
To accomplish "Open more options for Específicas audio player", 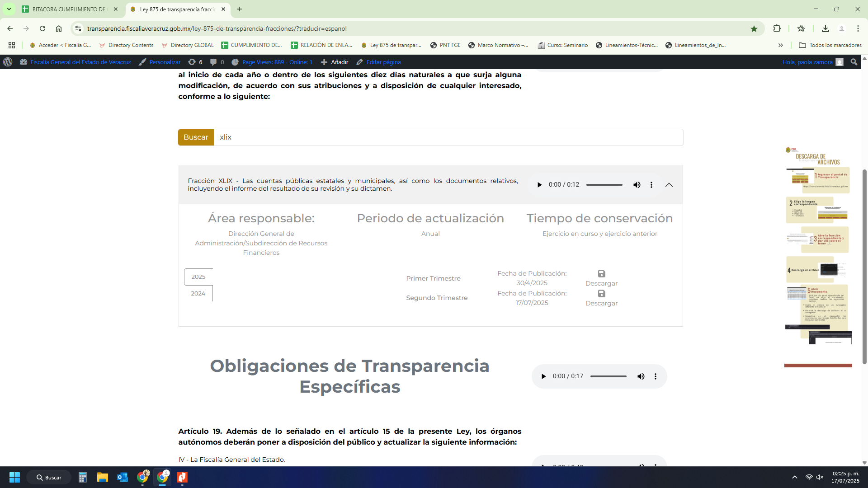I will 656,376.
